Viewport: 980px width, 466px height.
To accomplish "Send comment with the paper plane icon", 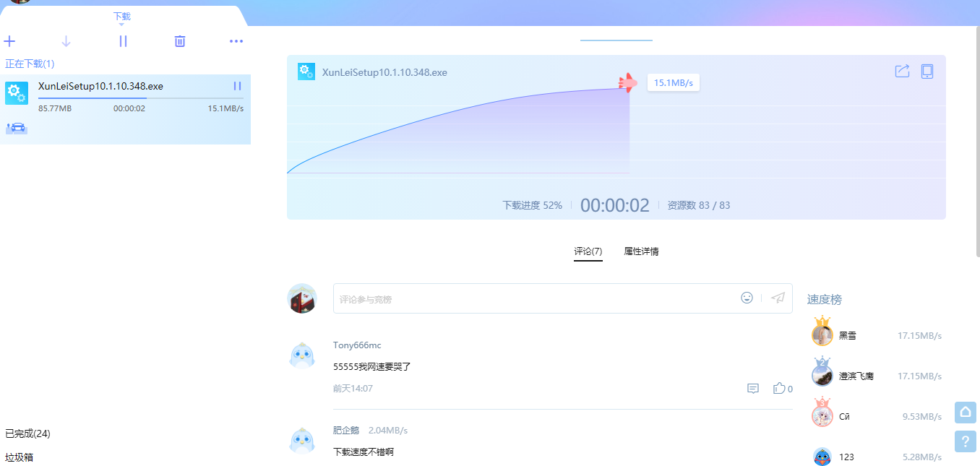I will (778, 298).
